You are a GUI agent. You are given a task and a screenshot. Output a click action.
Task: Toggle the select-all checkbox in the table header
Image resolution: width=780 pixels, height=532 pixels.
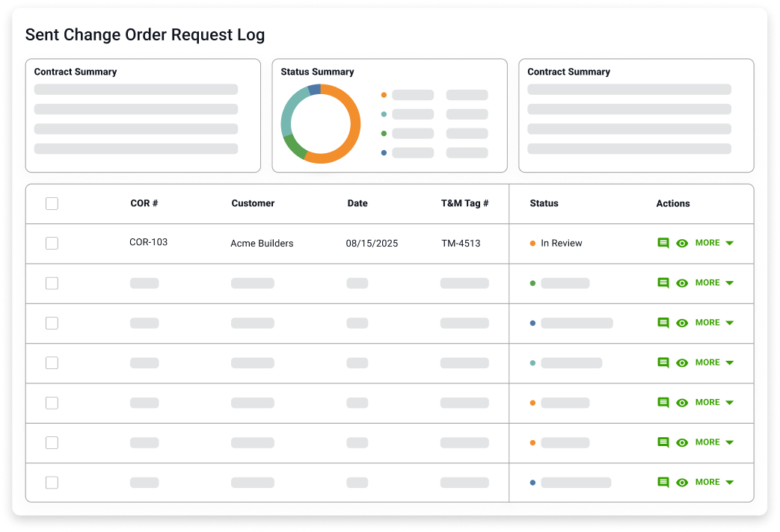click(x=52, y=202)
